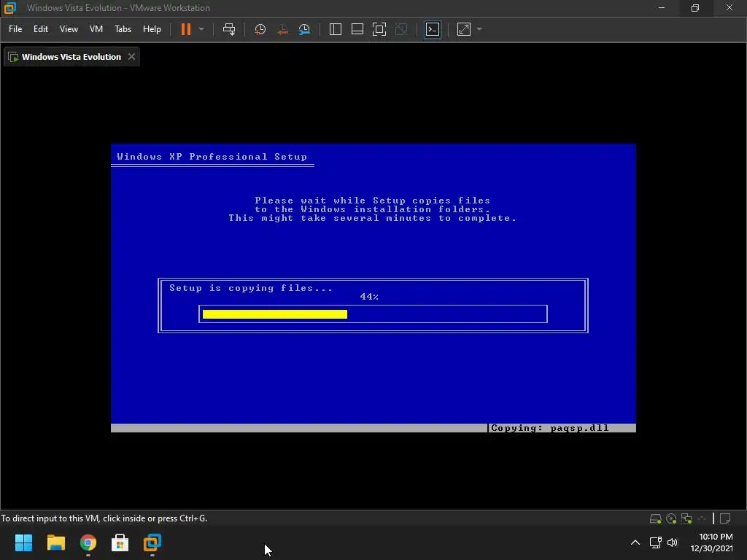Toggle the library sidebar panel

tap(336, 29)
